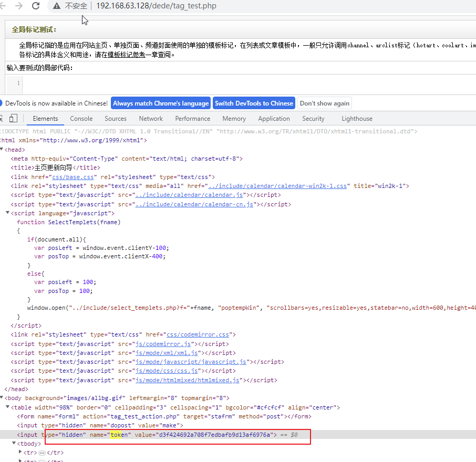Collapse the head element node

[2, 149]
